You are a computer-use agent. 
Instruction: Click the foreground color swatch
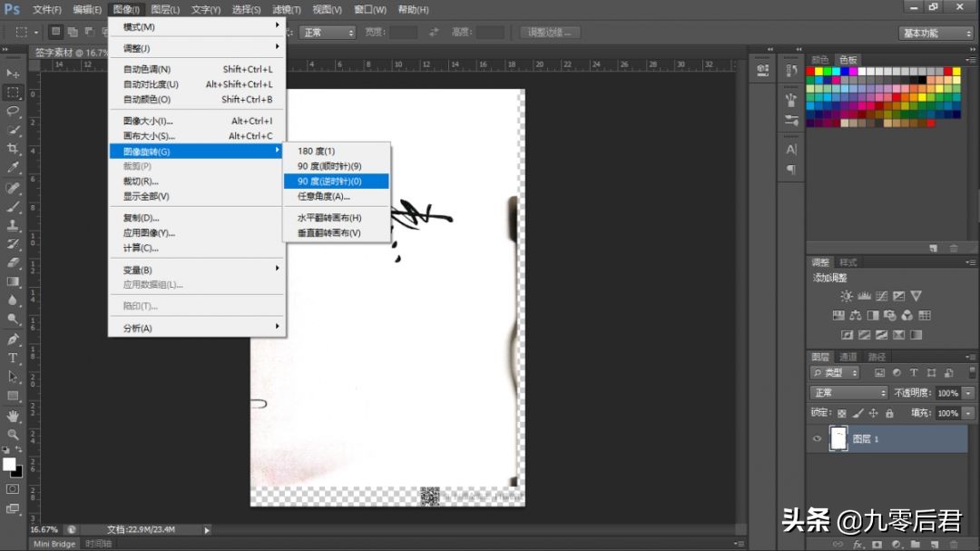tap(9, 465)
